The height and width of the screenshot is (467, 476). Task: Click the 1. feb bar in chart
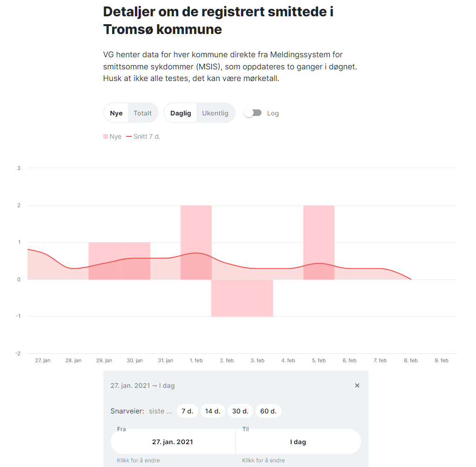point(196,243)
